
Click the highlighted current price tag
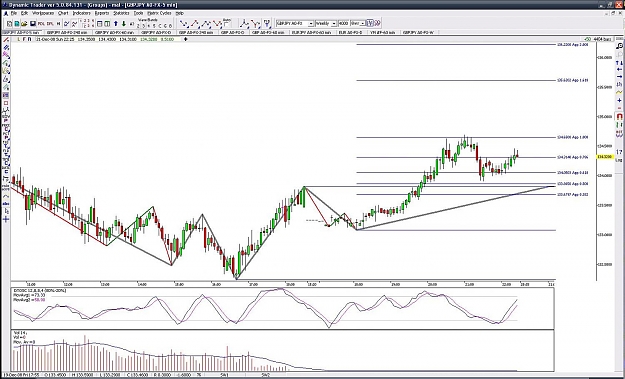click(x=605, y=157)
